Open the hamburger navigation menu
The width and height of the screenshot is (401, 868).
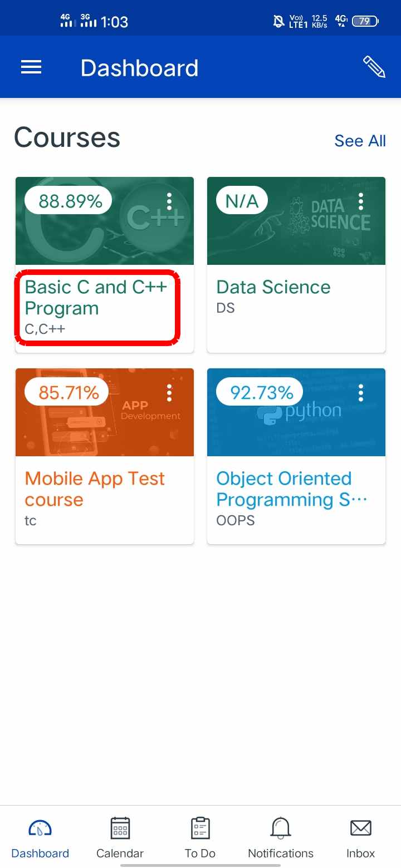(x=31, y=67)
